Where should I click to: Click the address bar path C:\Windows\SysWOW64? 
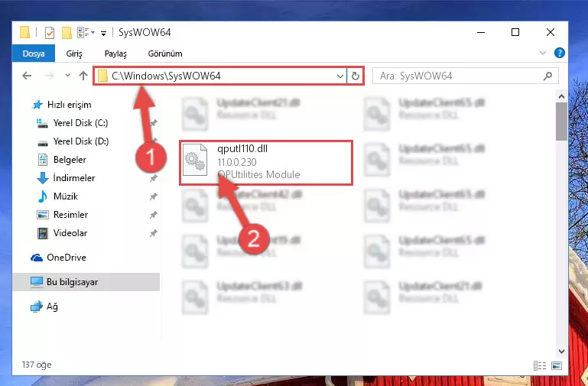click(166, 76)
